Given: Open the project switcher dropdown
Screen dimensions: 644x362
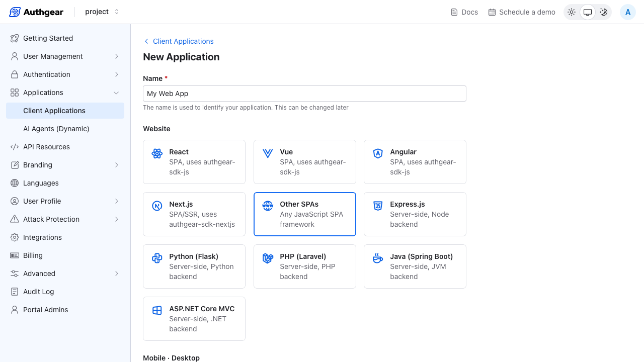Looking at the screenshot, I should [x=102, y=12].
